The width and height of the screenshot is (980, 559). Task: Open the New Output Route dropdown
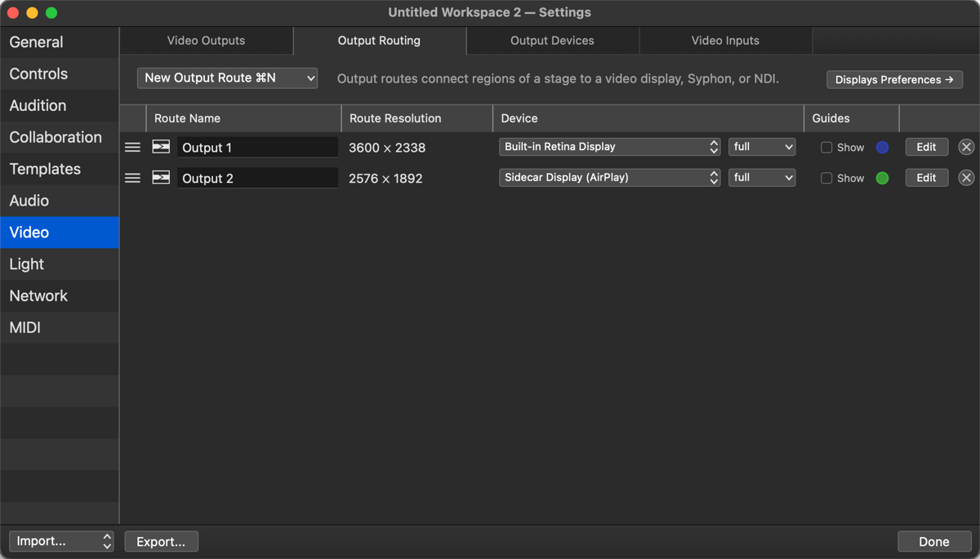click(227, 78)
